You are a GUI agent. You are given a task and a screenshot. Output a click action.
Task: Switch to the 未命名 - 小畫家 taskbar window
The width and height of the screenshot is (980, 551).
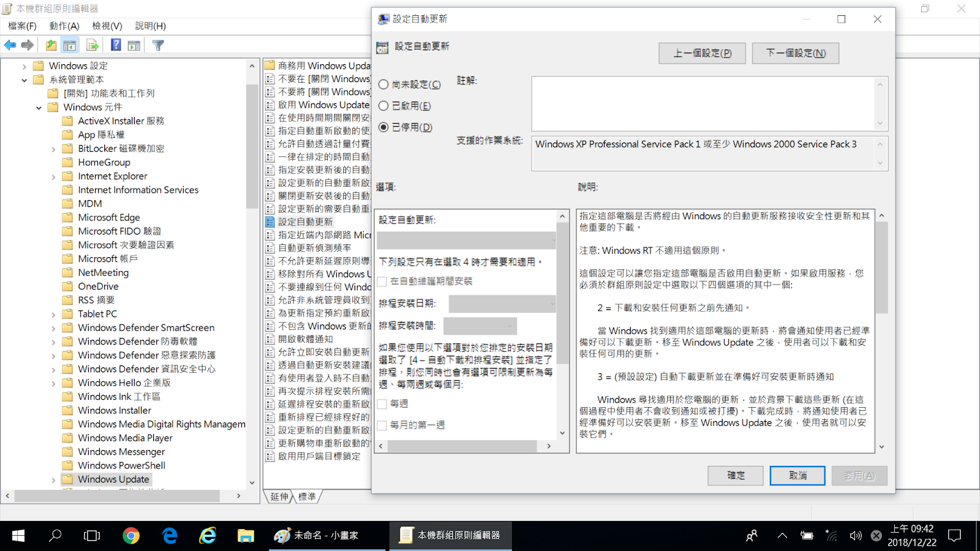coord(328,536)
